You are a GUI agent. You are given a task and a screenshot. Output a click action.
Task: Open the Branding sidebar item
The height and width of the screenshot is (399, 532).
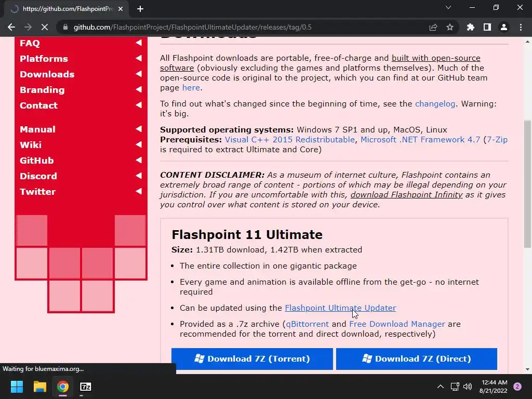pos(42,90)
